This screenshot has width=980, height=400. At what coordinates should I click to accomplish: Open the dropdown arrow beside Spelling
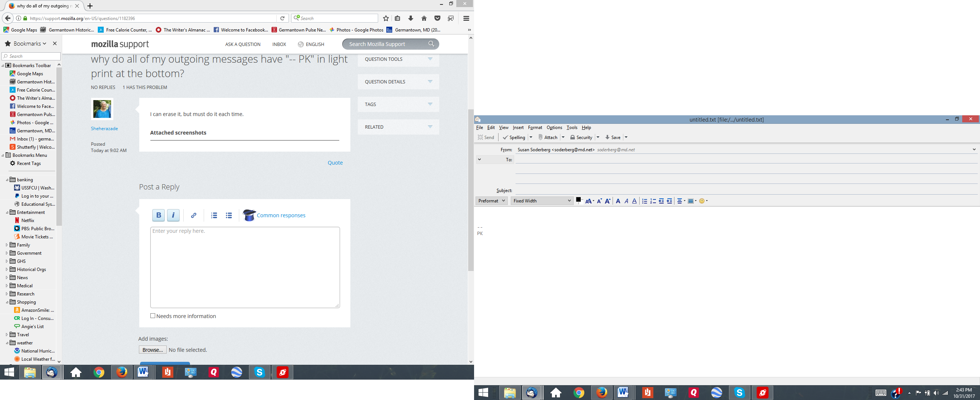point(531,138)
